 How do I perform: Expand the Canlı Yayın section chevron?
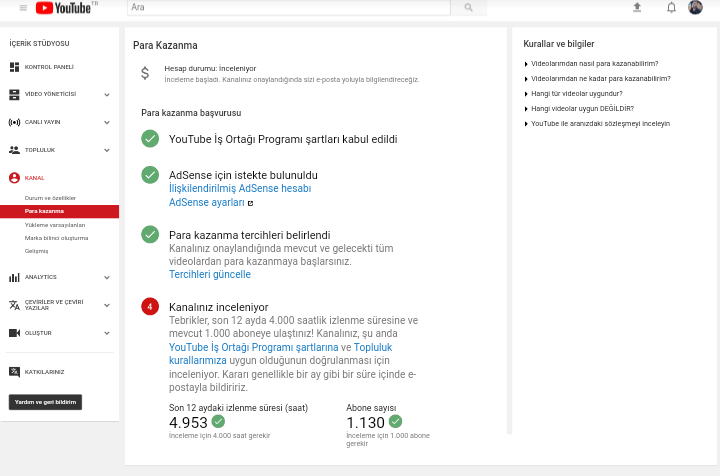click(107, 123)
